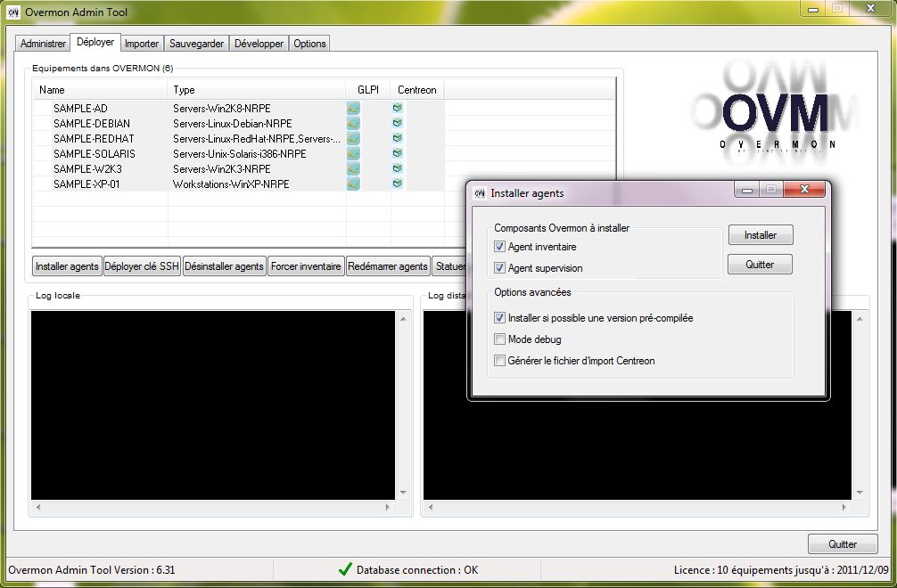The height and width of the screenshot is (588, 897).
Task: Click Quitter in the Installer agents dialog
Action: (x=760, y=265)
